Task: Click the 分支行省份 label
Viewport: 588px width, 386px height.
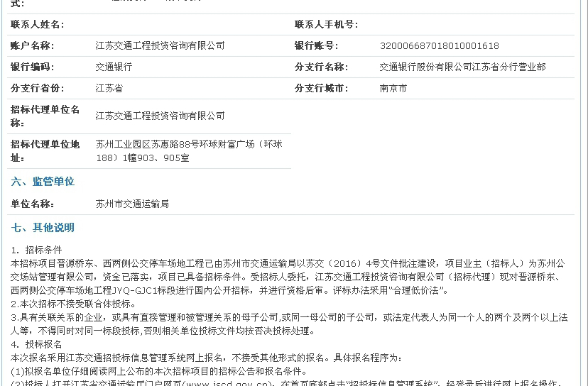Action: coord(37,89)
